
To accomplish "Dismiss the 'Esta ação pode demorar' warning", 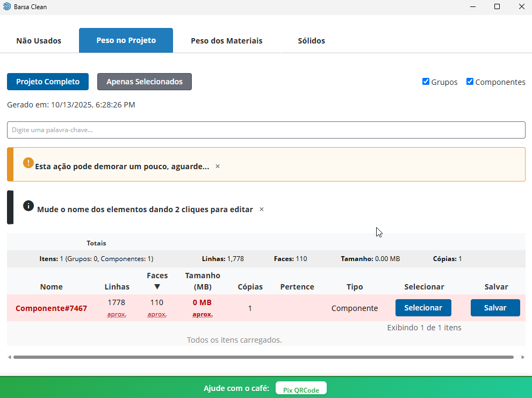I will click(x=218, y=167).
